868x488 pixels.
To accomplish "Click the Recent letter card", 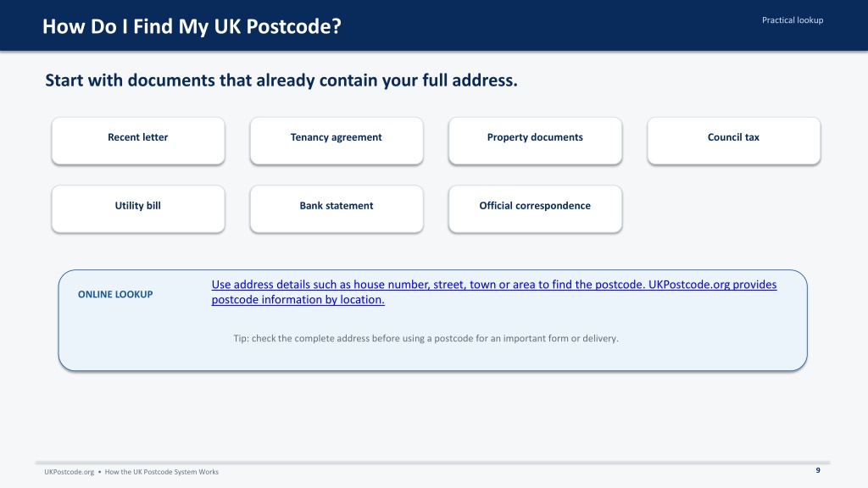I will 138,141.
